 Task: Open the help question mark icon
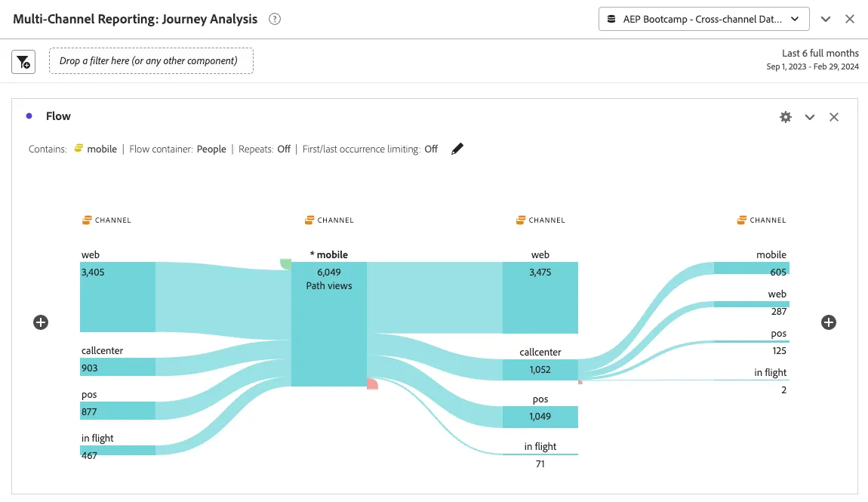(275, 19)
